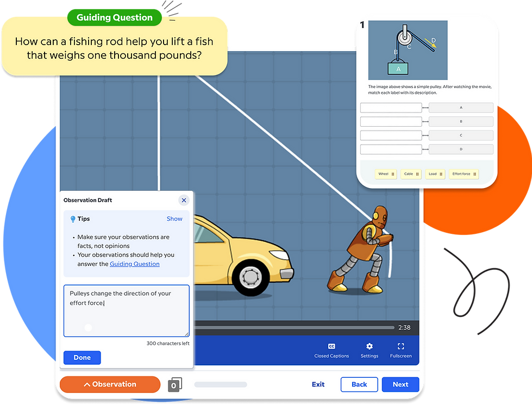Proceed with the Next button
532x405 pixels.
pyautogui.click(x=400, y=384)
